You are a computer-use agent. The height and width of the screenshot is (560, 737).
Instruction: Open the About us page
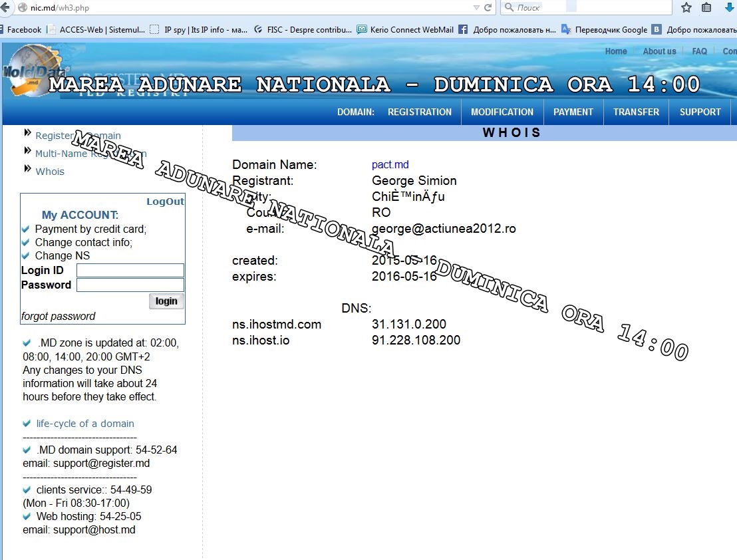(x=659, y=51)
